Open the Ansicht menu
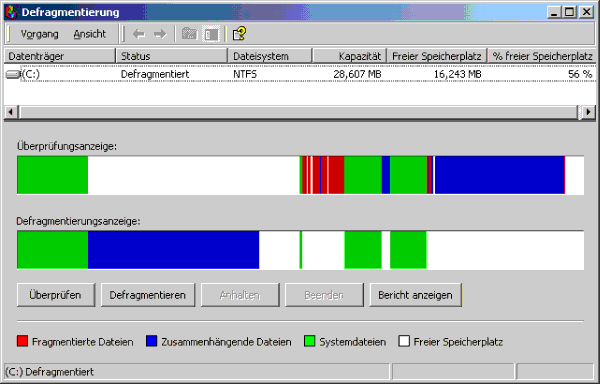Screen dimensions: 600x384 (90, 34)
